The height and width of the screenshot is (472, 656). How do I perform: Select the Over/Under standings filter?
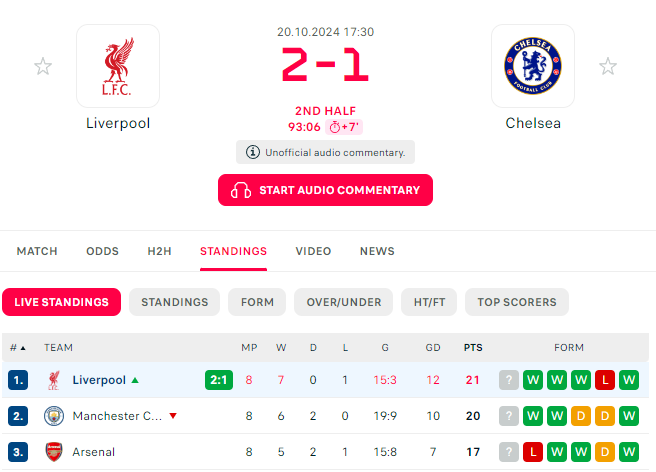pos(343,302)
